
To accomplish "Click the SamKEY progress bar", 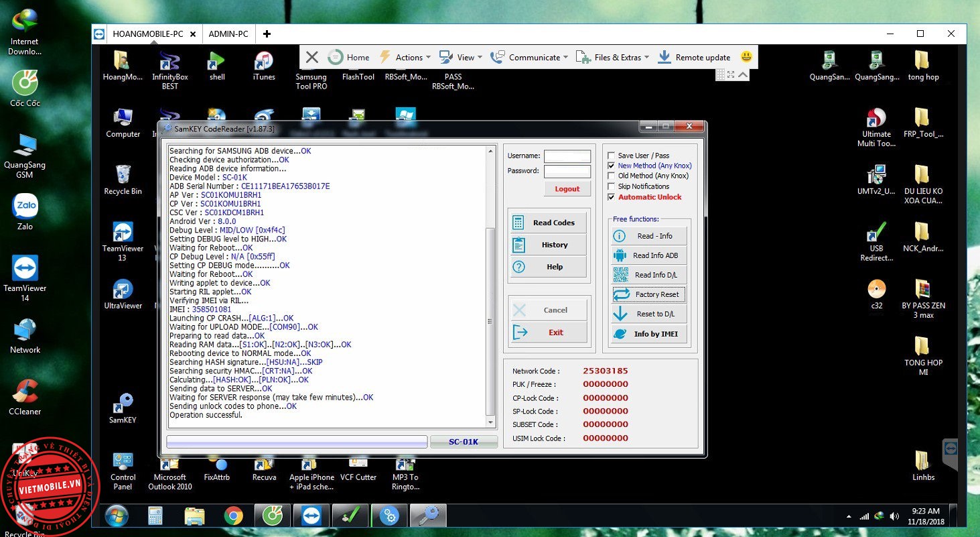I will click(x=297, y=442).
